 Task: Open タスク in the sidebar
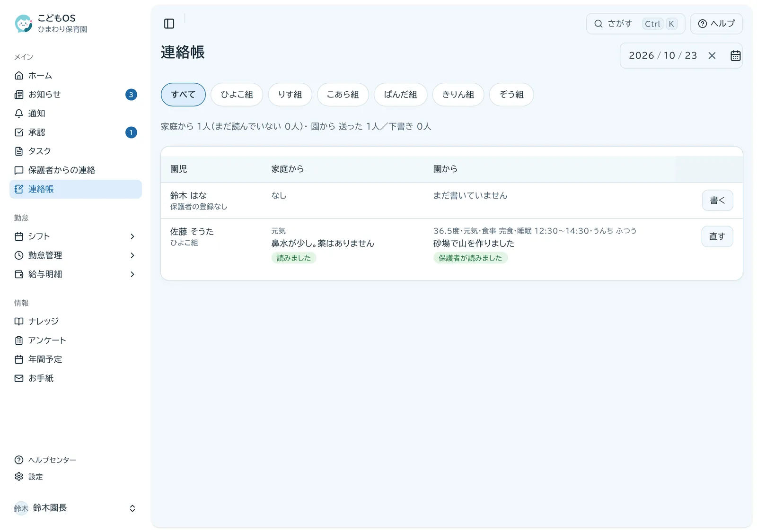tap(76, 151)
